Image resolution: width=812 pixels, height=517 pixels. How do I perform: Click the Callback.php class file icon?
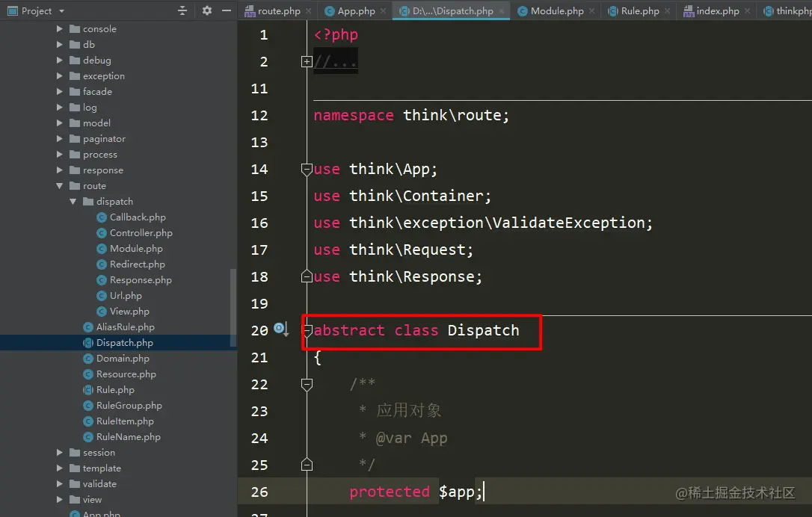tap(102, 217)
